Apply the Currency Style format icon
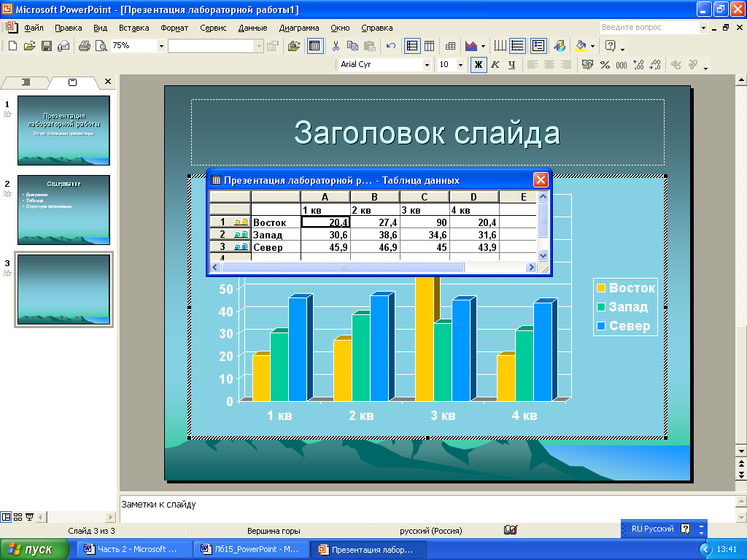 [x=587, y=65]
